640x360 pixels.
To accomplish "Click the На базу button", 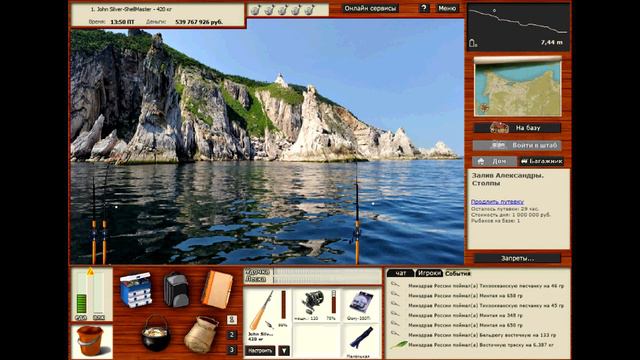I will [518, 128].
